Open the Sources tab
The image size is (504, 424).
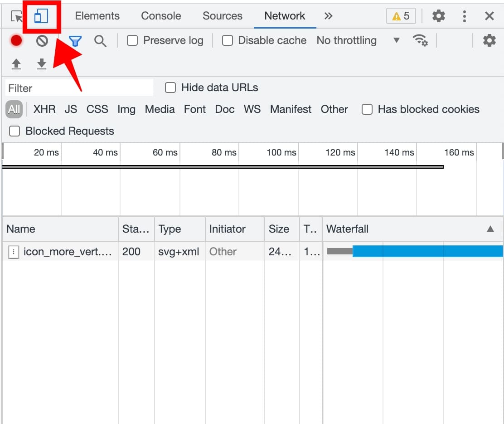[222, 16]
